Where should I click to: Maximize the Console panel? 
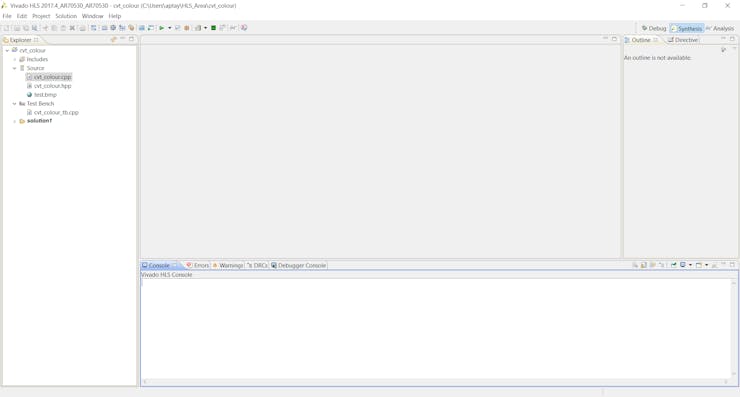coord(732,265)
